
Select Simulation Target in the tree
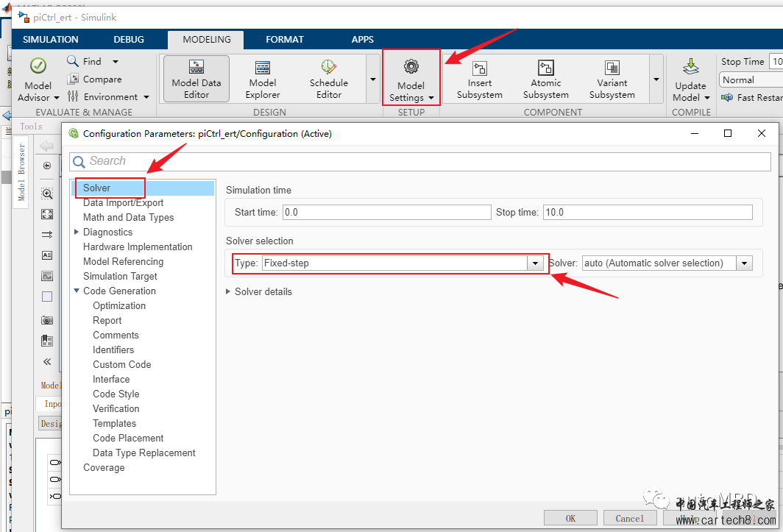(x=120, y=276)
